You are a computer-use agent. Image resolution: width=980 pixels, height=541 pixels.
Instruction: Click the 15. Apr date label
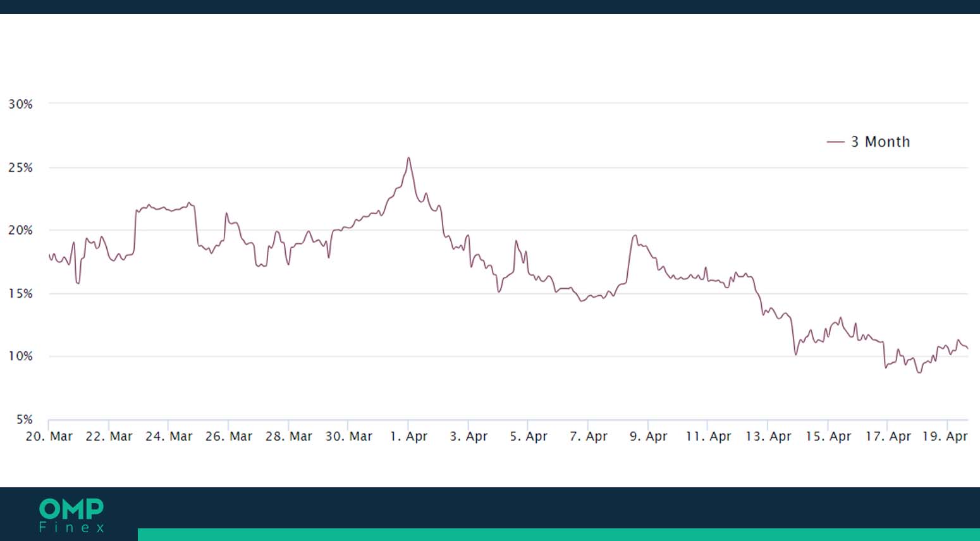click(x=828, y=437)
